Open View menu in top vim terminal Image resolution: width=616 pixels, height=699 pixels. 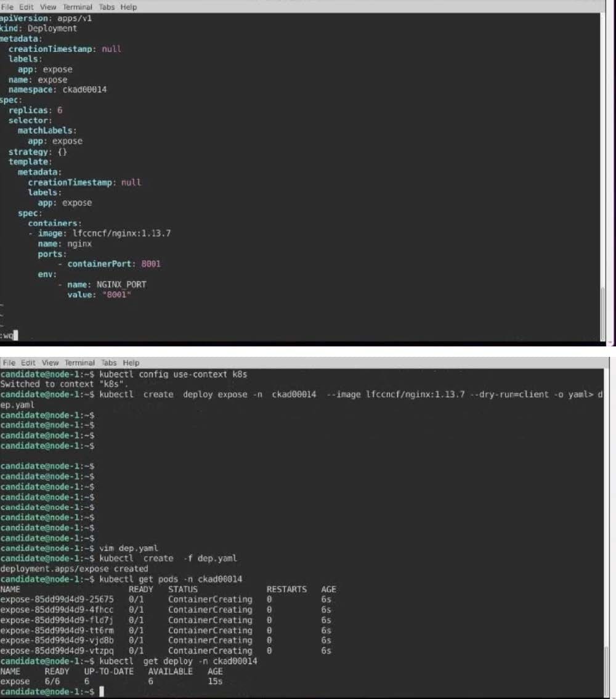[48, 7]
